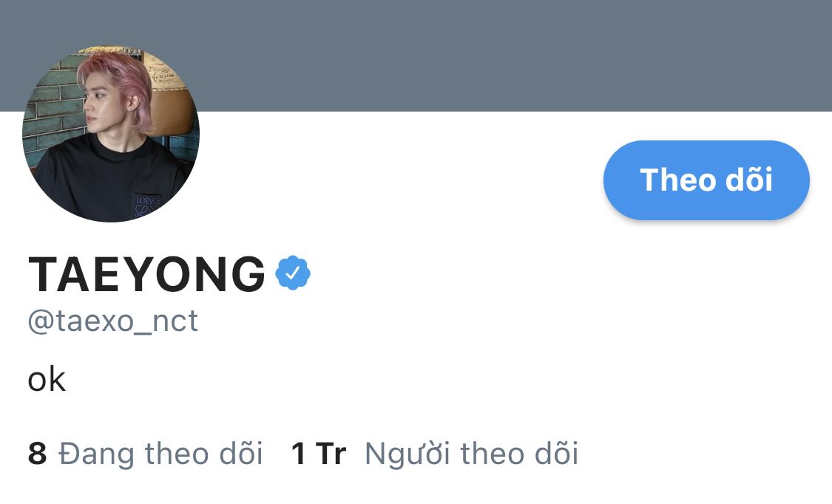Screen dimensions: 832x504
Task: Open TAEYONG's circular profile photo
Action: 111,134
